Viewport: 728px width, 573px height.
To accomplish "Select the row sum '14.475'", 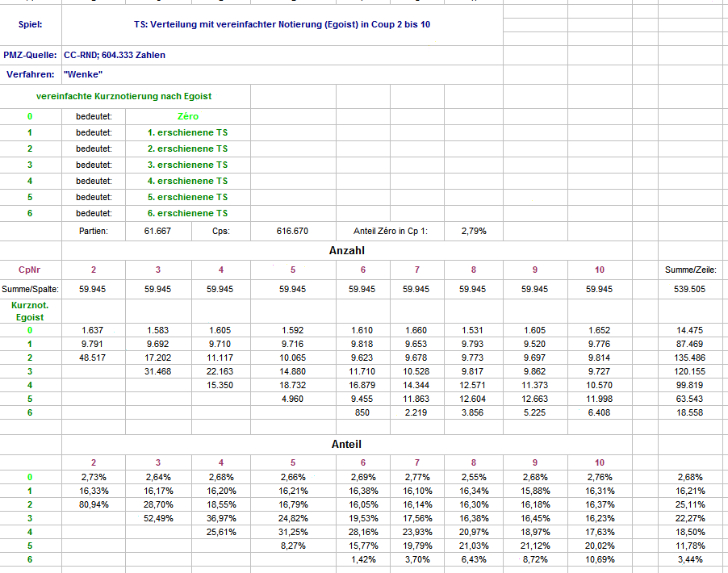I will (689, 330).
